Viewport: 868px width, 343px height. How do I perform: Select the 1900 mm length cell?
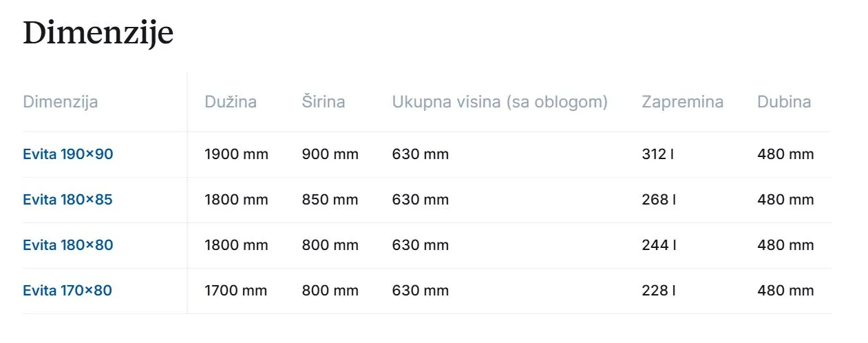click(x=236, y=154)
